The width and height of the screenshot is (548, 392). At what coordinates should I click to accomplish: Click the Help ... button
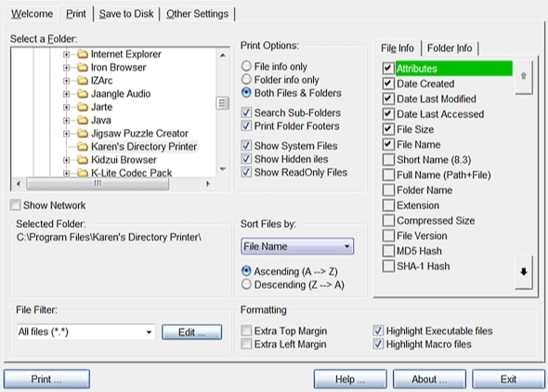tap(350, 379)
